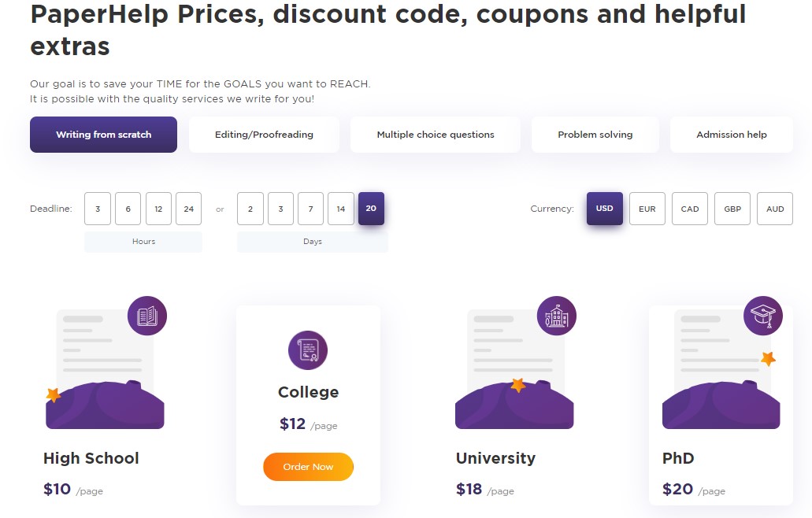812x518 pixels.
Task: Switch currency to GBP
Action: pos(732,209)
